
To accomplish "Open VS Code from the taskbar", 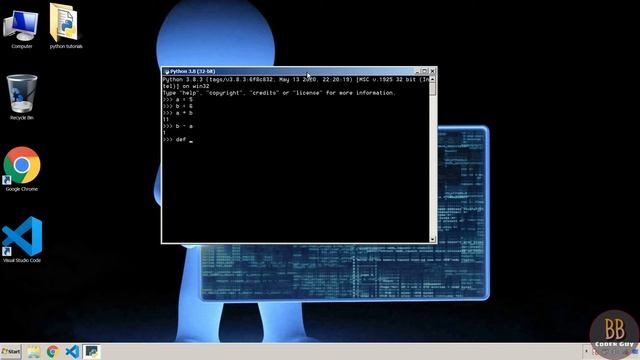I will tap(72, 351).
